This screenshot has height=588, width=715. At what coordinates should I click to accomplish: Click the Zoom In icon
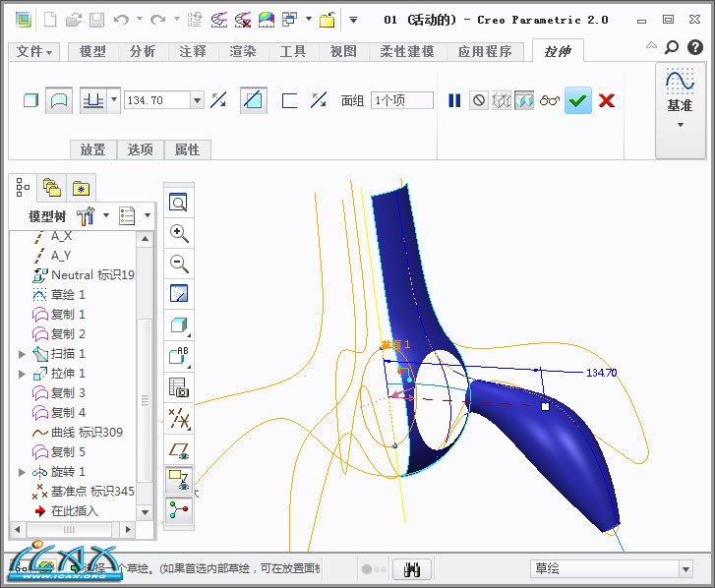[179, 233]
